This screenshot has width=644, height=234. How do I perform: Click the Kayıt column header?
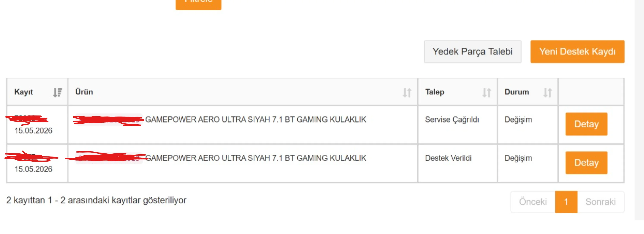pos(24,92)
